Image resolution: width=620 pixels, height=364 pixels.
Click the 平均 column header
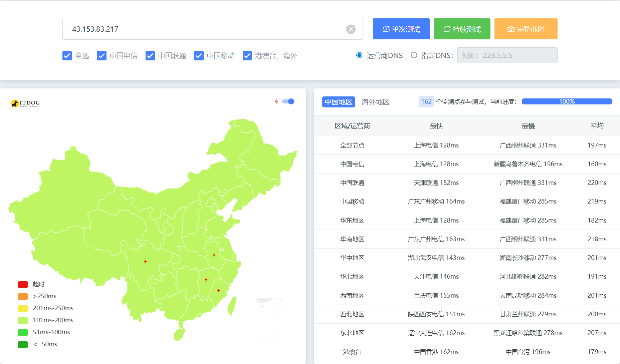[597, 126]
